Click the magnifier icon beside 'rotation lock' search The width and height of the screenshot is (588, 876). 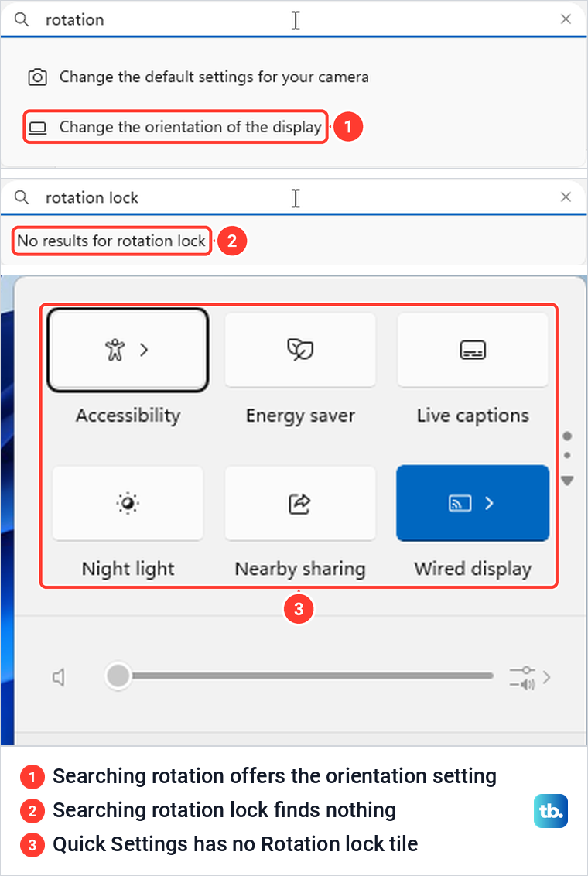pyautogui.click(x=21, y=197)
